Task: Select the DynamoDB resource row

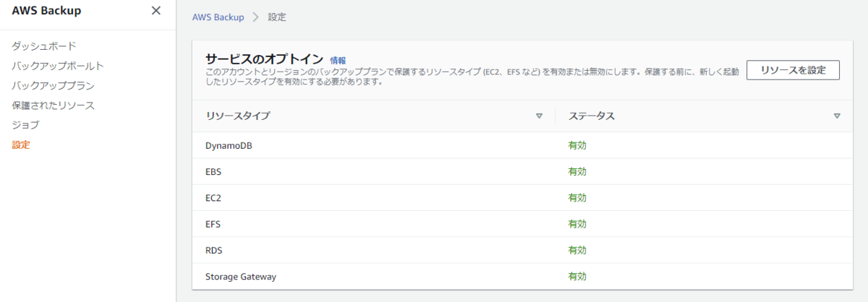Action: click(521, 145)
